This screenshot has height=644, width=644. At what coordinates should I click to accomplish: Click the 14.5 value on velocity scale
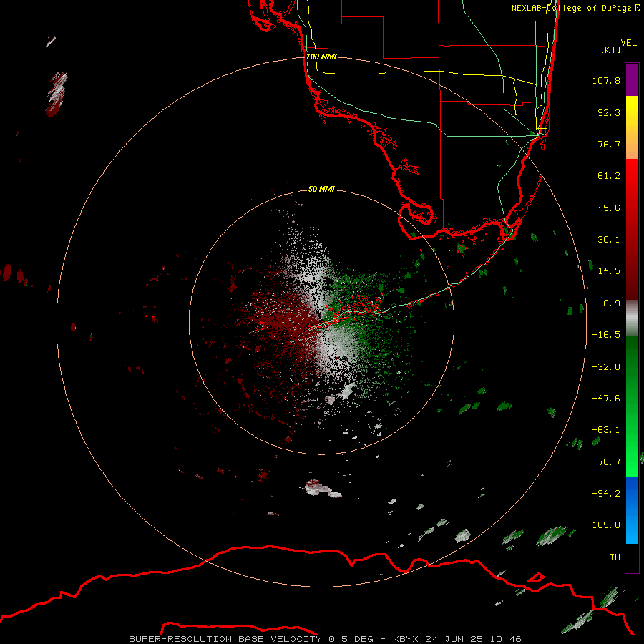pyautogui.click(x=609, y=271)
